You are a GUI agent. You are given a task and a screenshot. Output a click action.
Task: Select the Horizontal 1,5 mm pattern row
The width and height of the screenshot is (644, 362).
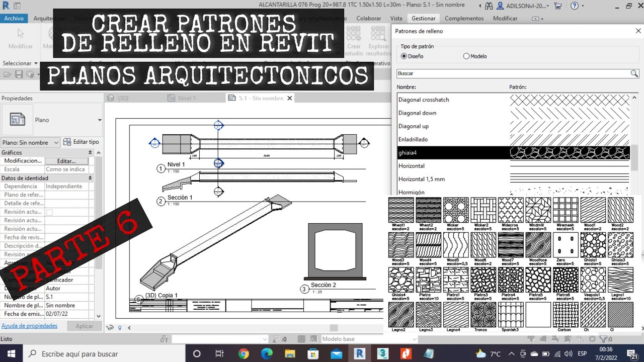click(514, 179)
